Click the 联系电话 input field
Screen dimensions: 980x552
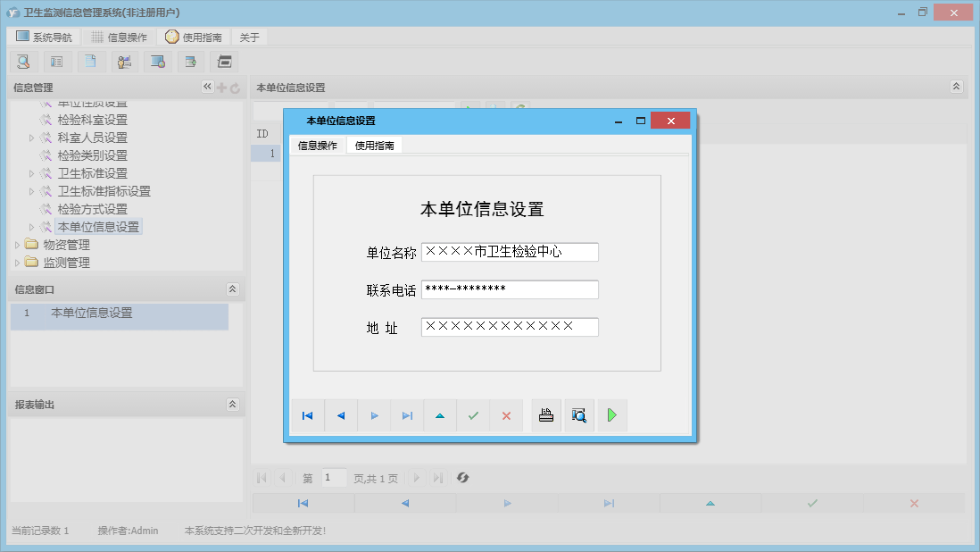[x=510, y=289]
